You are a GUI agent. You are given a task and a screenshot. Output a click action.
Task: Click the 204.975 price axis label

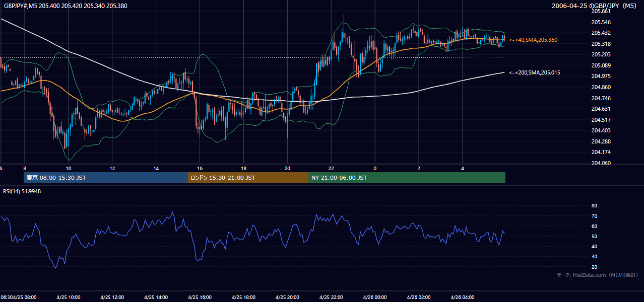tap(601, 76)
